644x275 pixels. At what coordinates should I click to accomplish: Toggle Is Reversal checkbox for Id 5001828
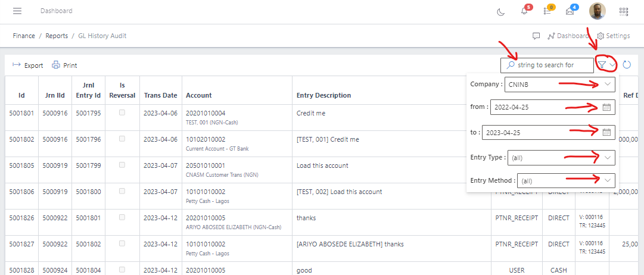click(122, 270)
